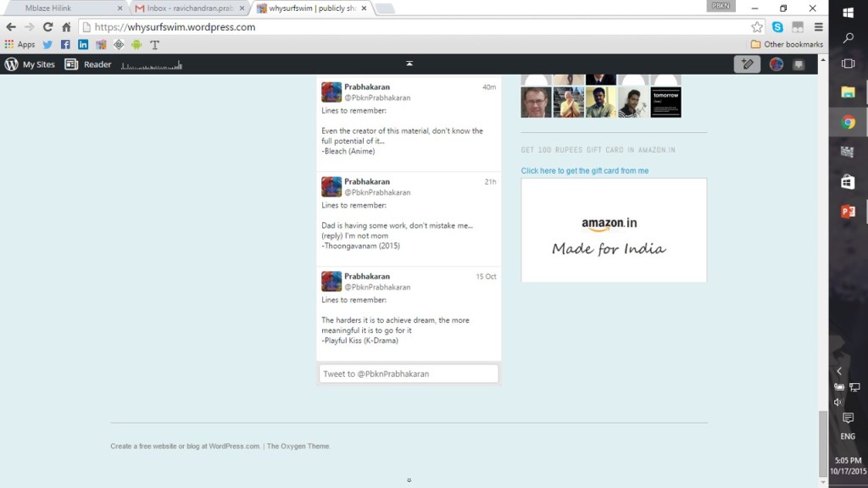Open WordPress notifications bell icon
Screen dimensions: 868x488
[x=798, y=64]
